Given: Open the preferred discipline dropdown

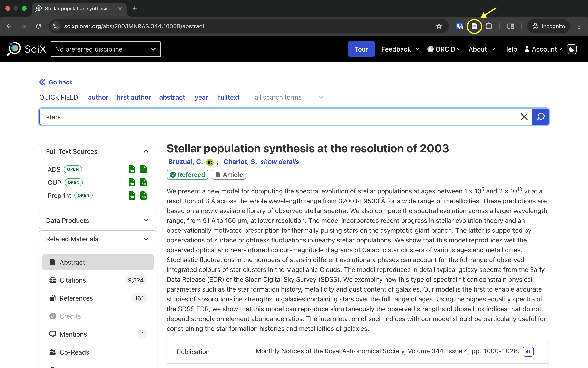Looking at the screenshot, I should (106, 49).
